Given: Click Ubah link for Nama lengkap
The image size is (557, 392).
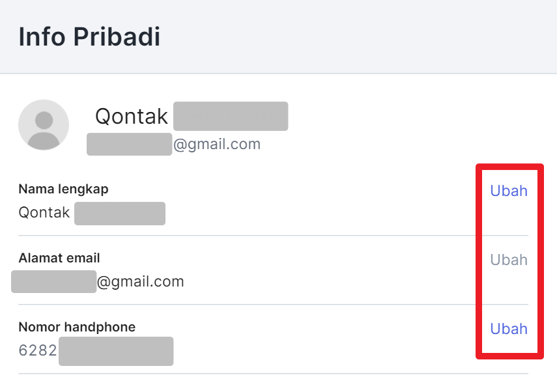Looking at the screenshot, I should pos(509,191).
